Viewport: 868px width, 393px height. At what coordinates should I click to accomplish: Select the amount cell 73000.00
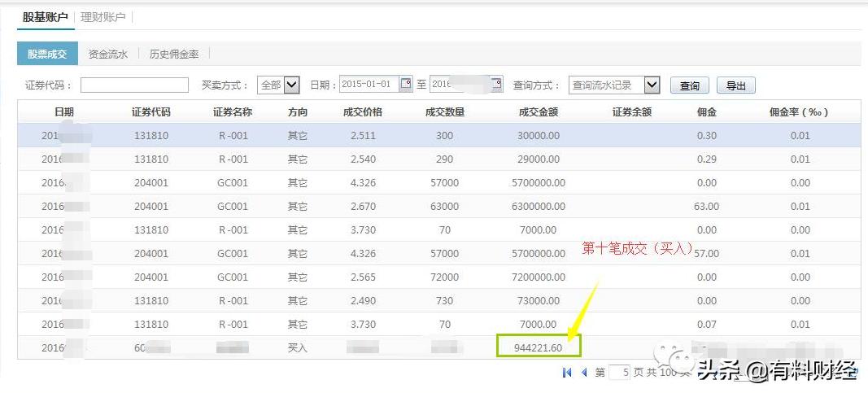(x=538, y=300)
